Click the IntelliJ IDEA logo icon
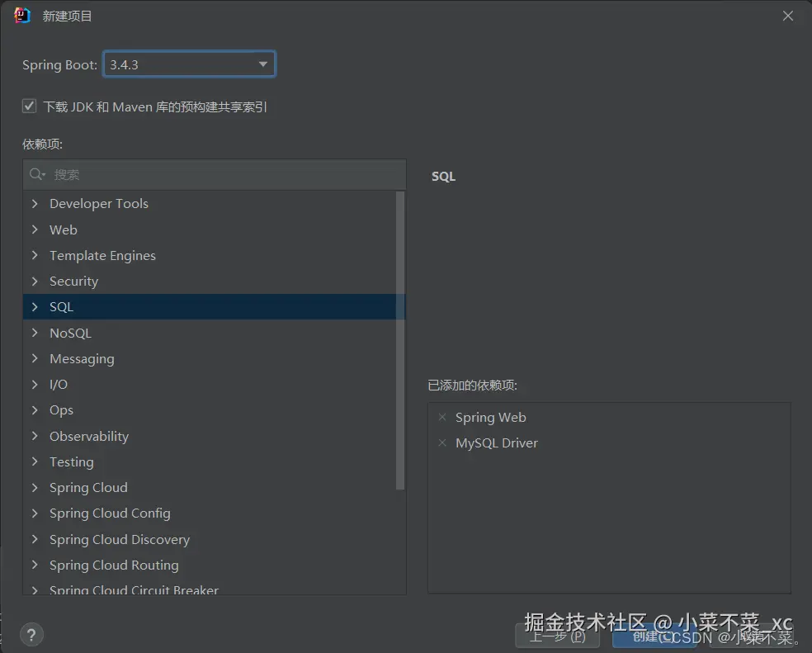The image size is (812, 653). [x=22, y=16]
